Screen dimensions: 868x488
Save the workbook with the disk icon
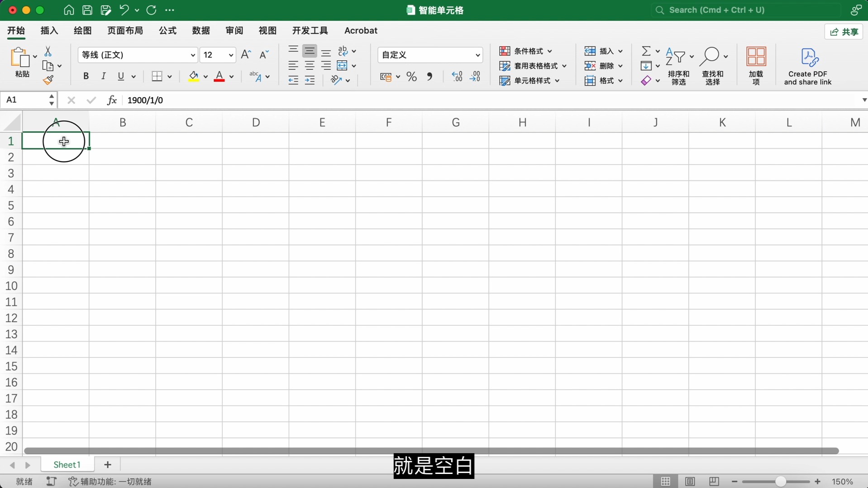(x=87, y=10)
